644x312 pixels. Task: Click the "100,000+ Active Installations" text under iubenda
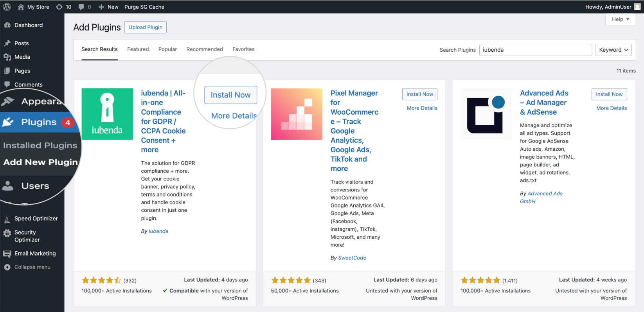pos(117,291)
